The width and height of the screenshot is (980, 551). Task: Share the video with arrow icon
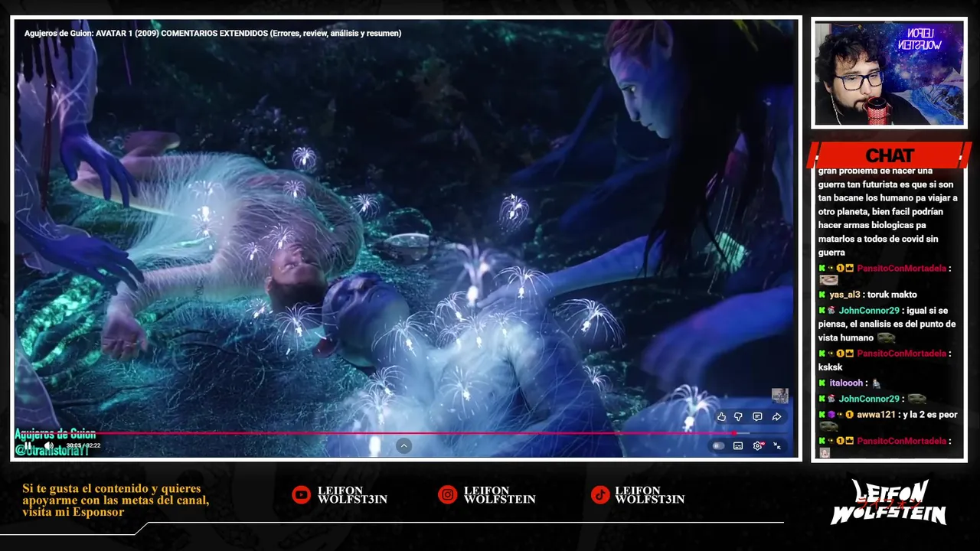(x=776, y=417)
